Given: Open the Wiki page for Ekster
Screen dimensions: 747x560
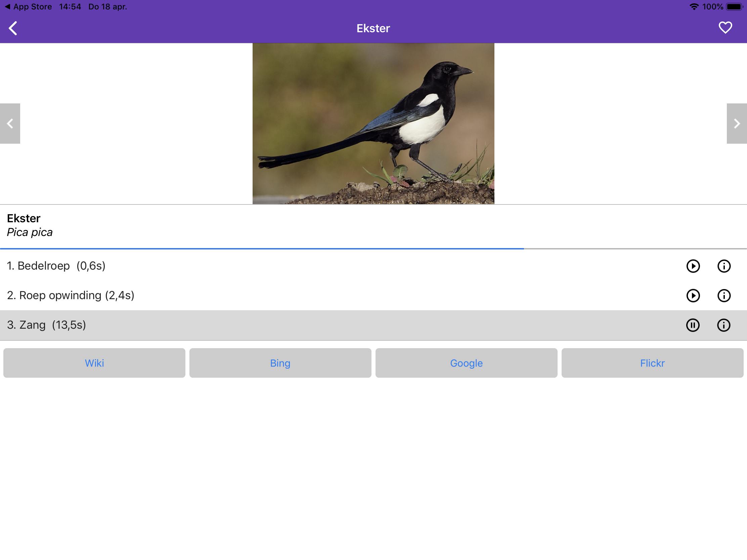Looking at the screenshot, I should coord(94,363).
